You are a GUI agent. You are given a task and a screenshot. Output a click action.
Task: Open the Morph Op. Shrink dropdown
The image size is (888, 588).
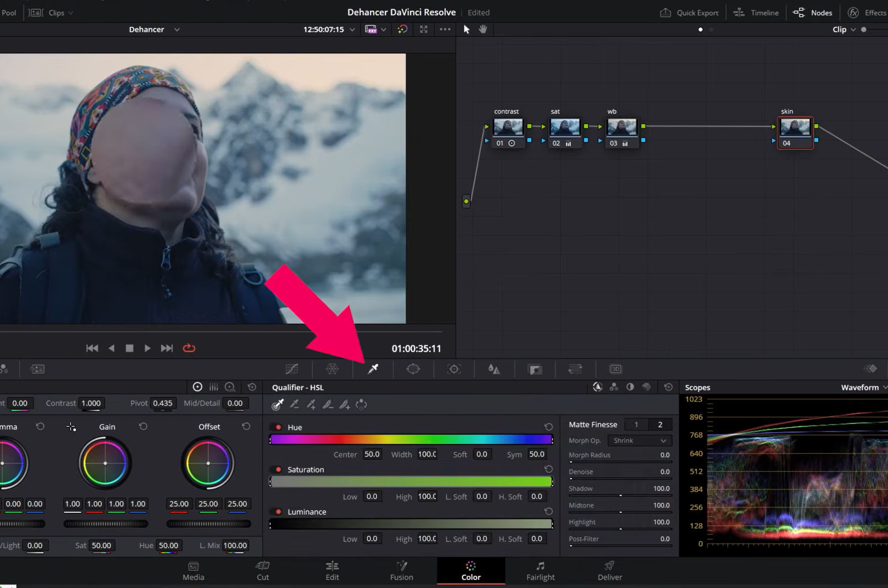pyautogui.click(x=639, y=441)
